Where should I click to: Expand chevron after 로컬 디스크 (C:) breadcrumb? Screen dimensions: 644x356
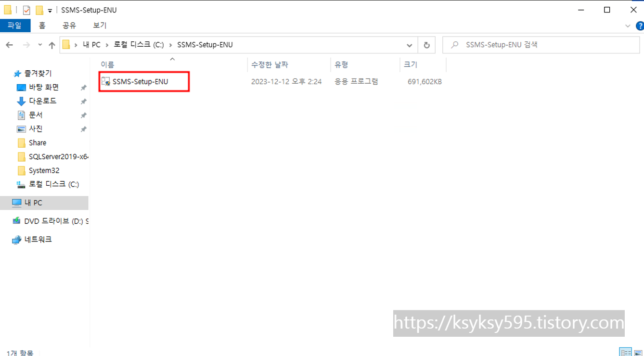point(170,45)
